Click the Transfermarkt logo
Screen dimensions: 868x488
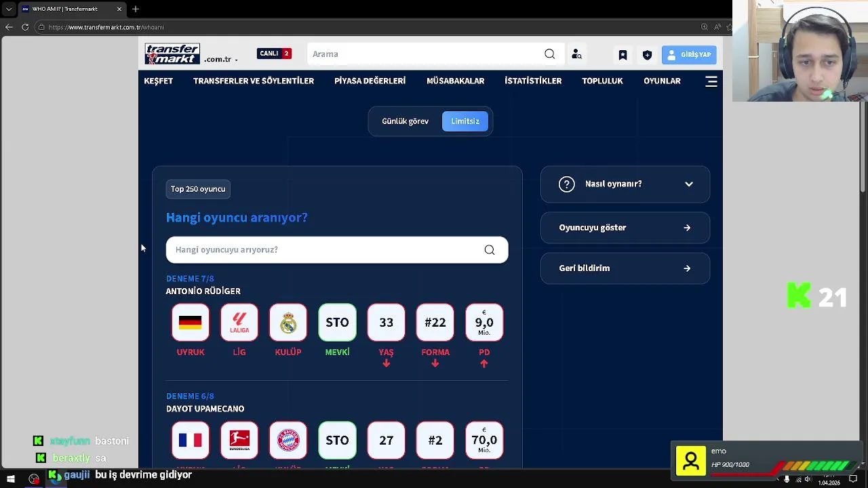tap(172, 54)
